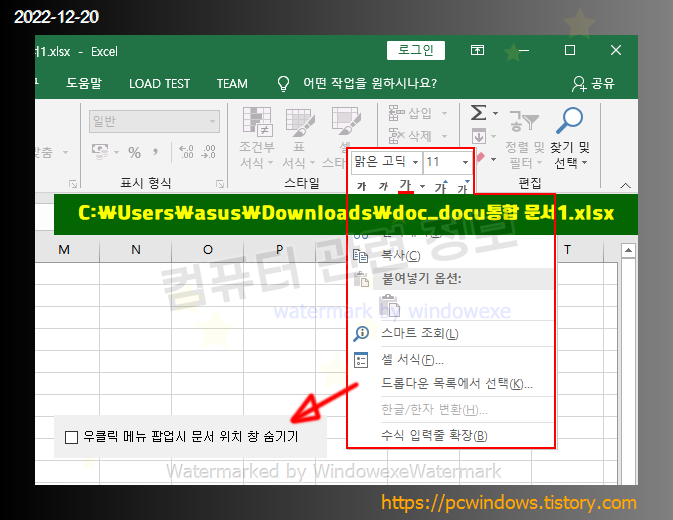Image resolution: width=673 pixels, height=520 pixels.
Task: Click the paste option clipboard icon
Action: click(x=390, y=305)
